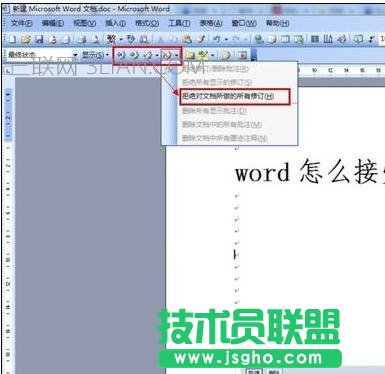Apply the Highlight pen on the Reviewing toolbar
This screenshot has height=374, width=385.
tap(203, 55)
